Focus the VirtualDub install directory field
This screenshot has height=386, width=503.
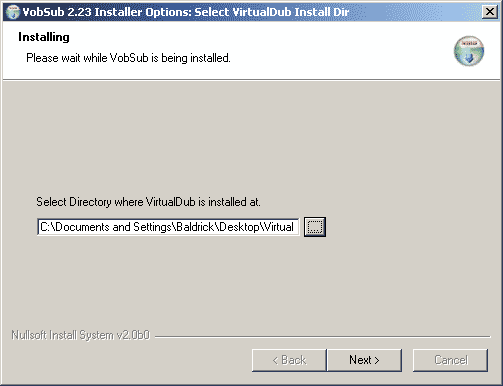[168, 227]
